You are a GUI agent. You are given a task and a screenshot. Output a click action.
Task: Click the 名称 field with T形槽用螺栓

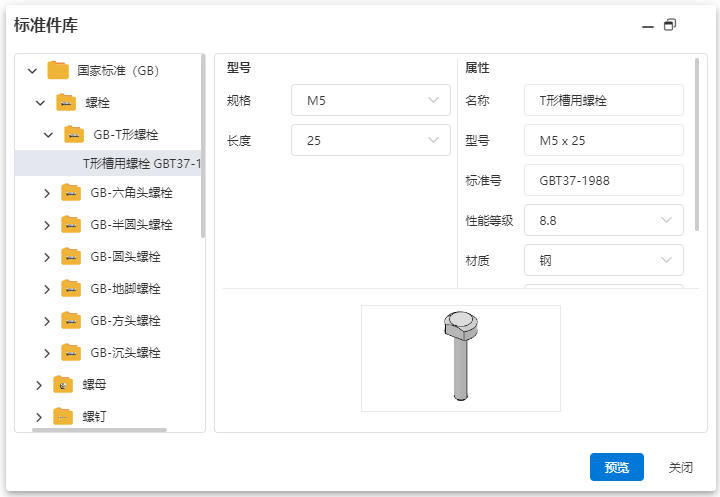tap(603, 100)
